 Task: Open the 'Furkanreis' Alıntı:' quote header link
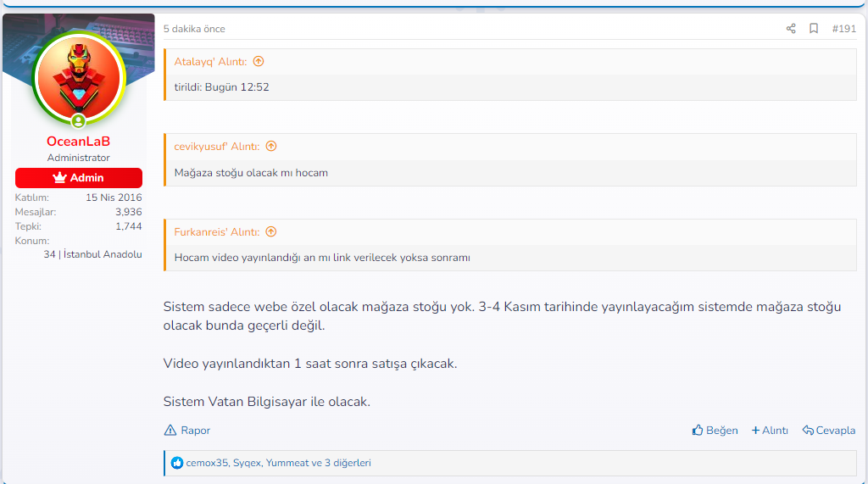pyautogui.click(x=216, y=231)
